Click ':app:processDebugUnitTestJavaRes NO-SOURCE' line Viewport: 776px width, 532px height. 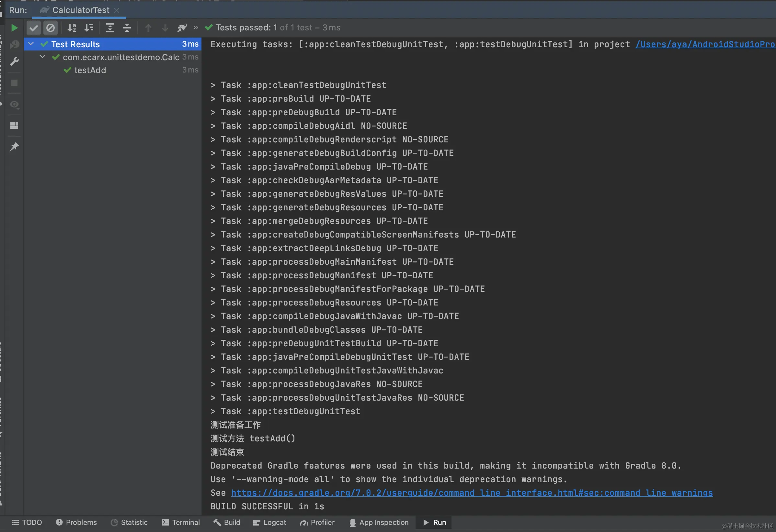click(337, 398)
